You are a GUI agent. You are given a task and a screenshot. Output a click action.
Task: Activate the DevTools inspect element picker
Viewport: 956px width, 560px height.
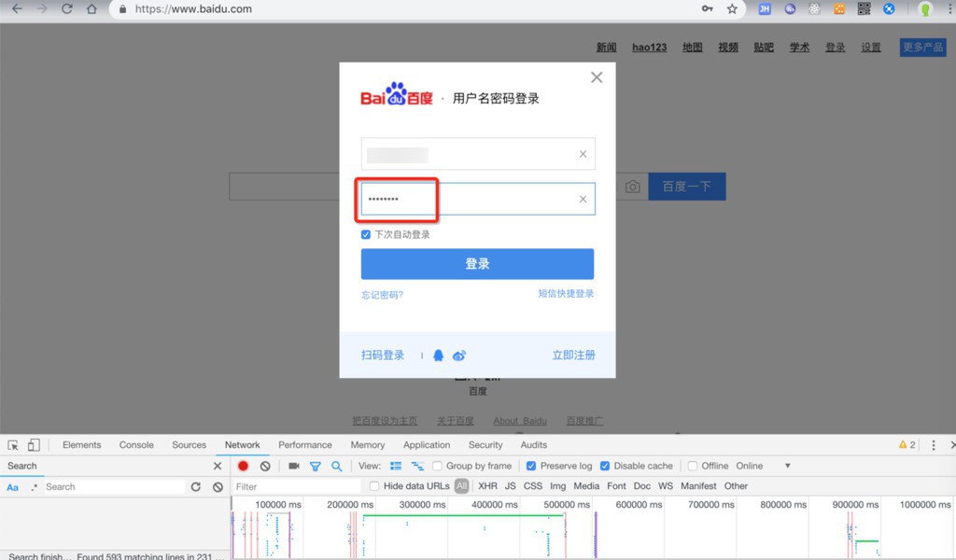(13, 445)
